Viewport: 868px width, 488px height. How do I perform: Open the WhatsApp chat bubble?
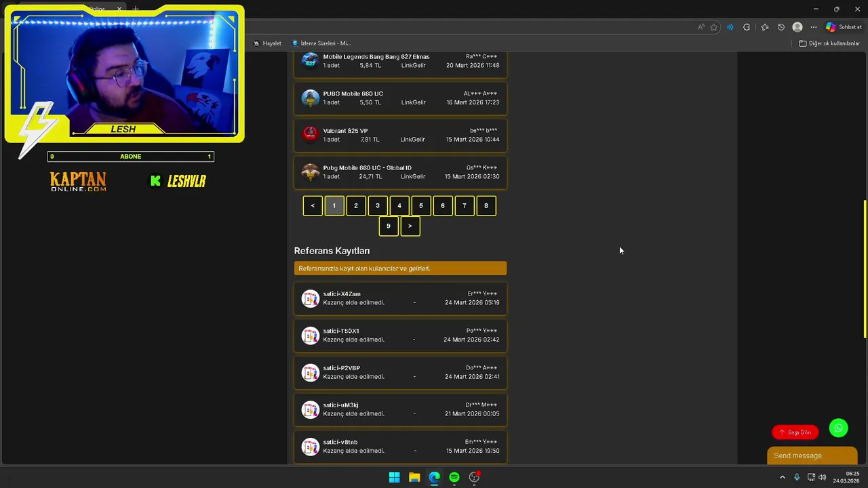(838, 428)
